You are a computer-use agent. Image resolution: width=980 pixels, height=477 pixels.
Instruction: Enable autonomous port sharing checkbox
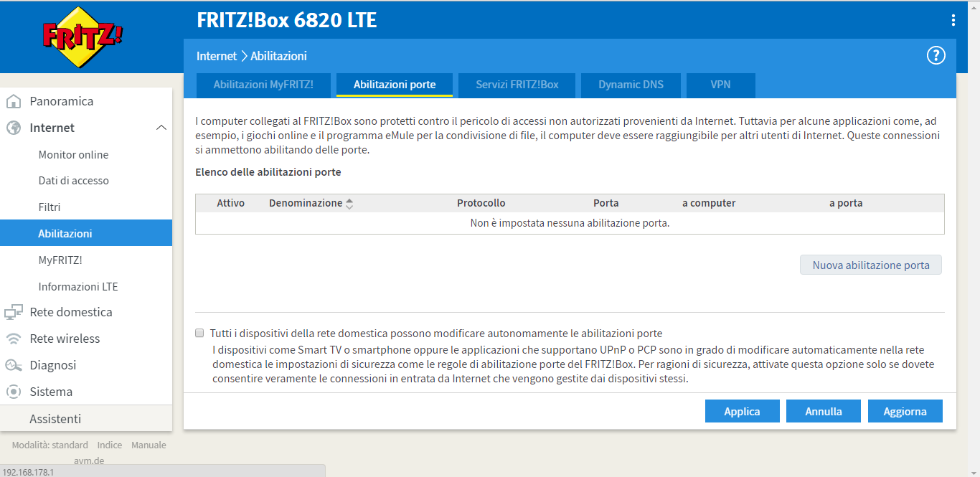coord(199,333)
